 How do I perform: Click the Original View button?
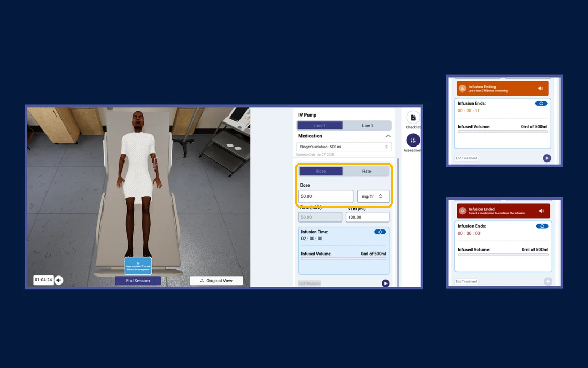pos(216,281)
